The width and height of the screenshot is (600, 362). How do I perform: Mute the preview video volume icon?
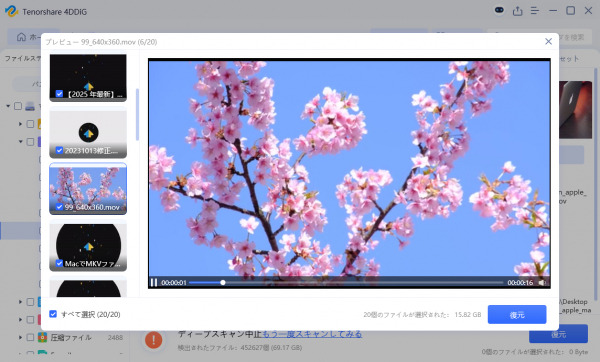[x=542, y=282]
